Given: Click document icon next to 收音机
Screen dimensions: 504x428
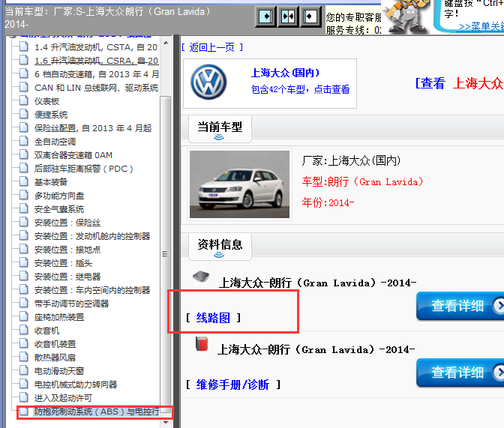Looking at the screenshot, I should pyautogui.click(x=23, y=331).
